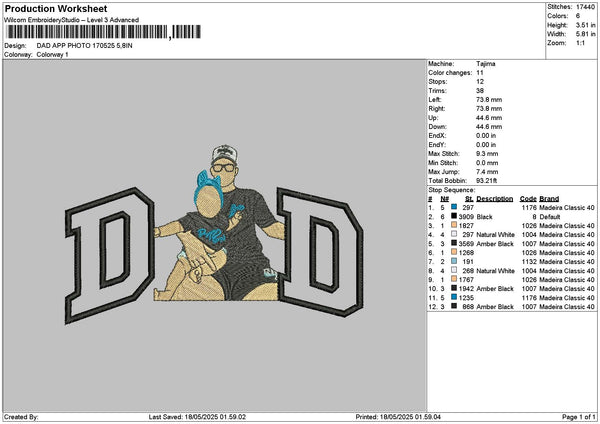Click the Total Bobbin value '93.21ft'
This screenshot has height=424, width=600.
[486, 181]
